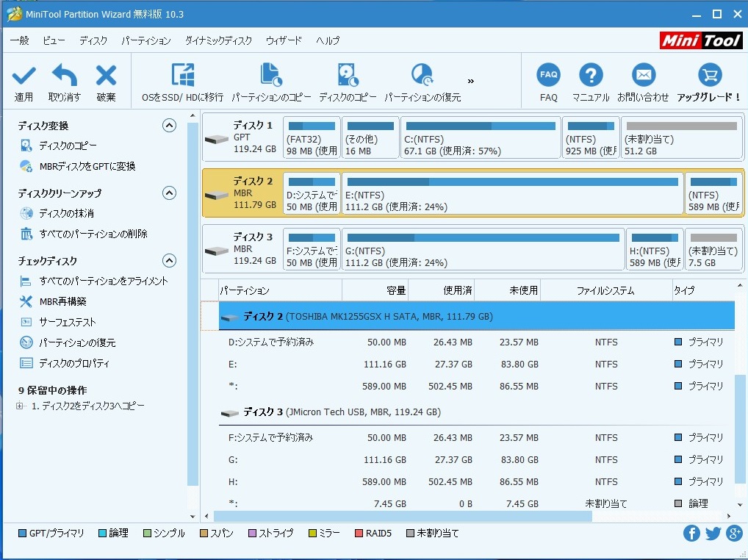This screenshot has height=560, width=748.
Task: Click the 適用 (Apply) checkmark icon
Action: click(x=24, y=76)
